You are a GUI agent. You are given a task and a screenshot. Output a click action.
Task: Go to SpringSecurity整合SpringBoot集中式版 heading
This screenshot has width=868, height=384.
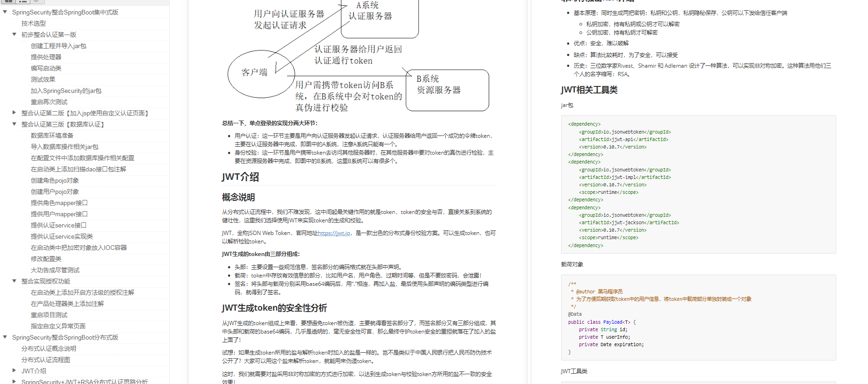(x=65, y=12)
